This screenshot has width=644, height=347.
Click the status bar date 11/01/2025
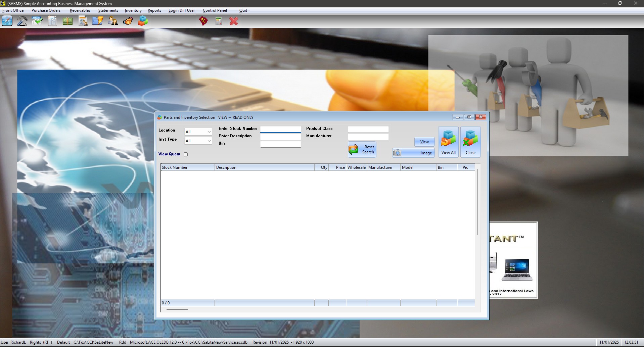(x=609, y=342)
